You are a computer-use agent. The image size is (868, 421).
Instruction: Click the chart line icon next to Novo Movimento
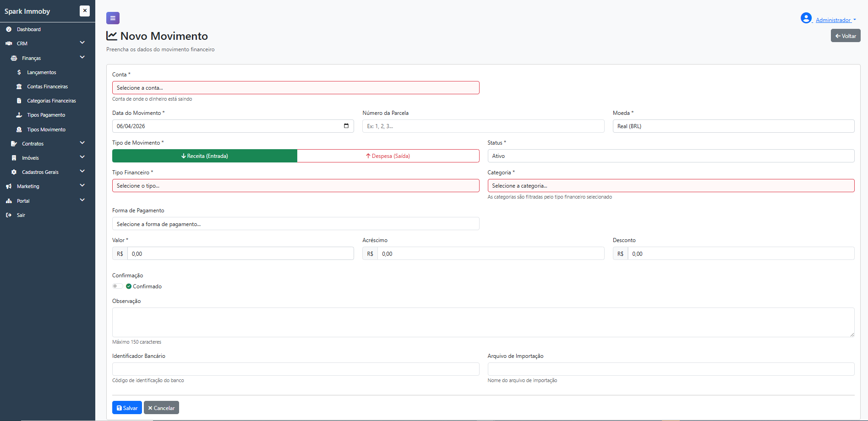point(112,36)
